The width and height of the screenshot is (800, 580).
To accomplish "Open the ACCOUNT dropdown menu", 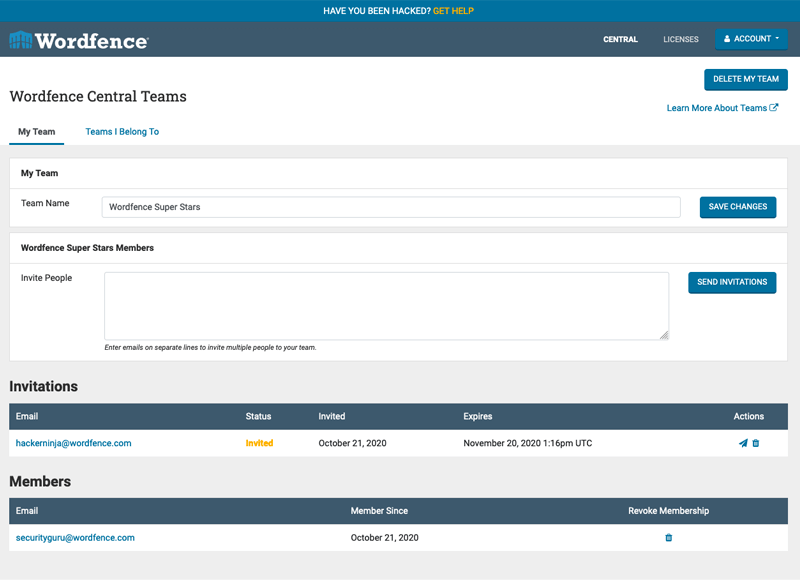I will coord(751,39).
